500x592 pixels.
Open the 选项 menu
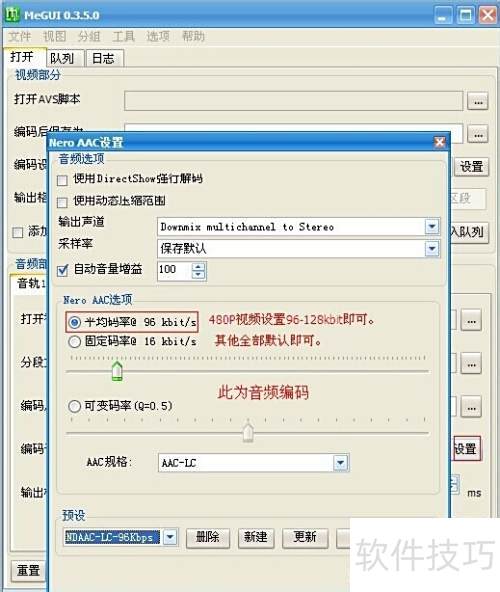(158, 36)
